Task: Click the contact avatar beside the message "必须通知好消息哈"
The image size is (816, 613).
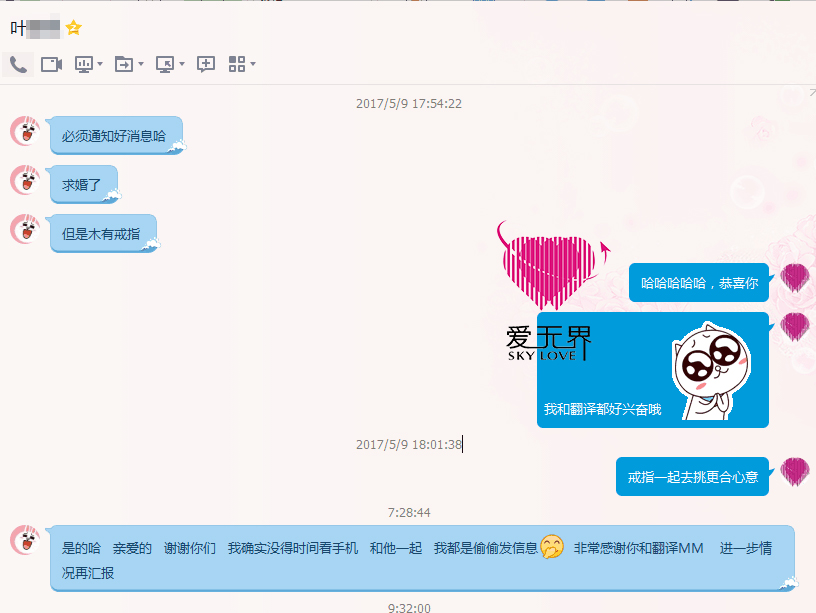Action: (25, 131)
